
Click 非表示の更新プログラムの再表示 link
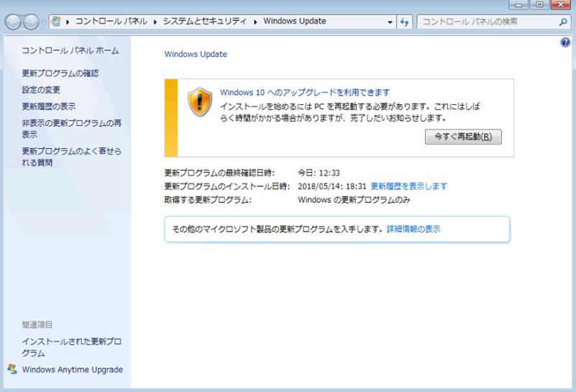click(72, 129)
